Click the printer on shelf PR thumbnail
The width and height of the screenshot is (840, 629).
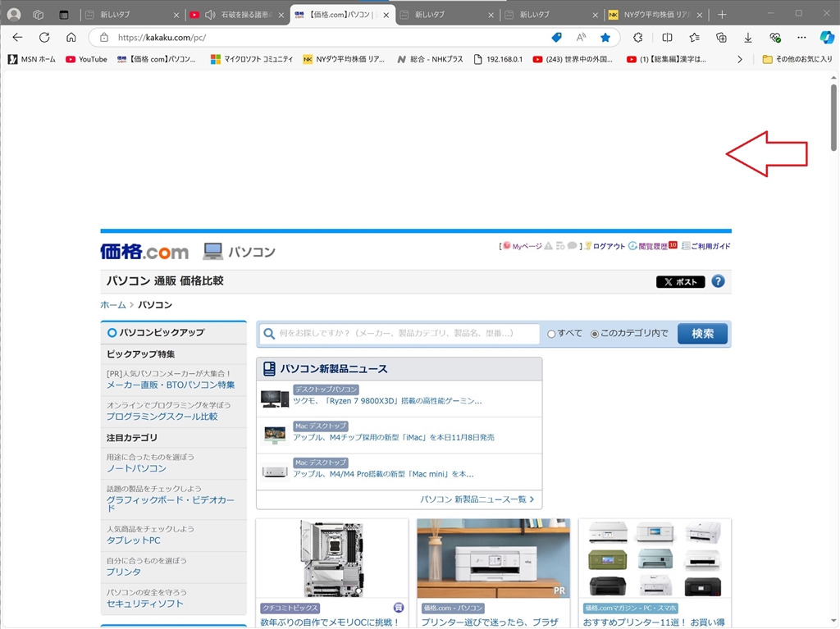[493, 558]
